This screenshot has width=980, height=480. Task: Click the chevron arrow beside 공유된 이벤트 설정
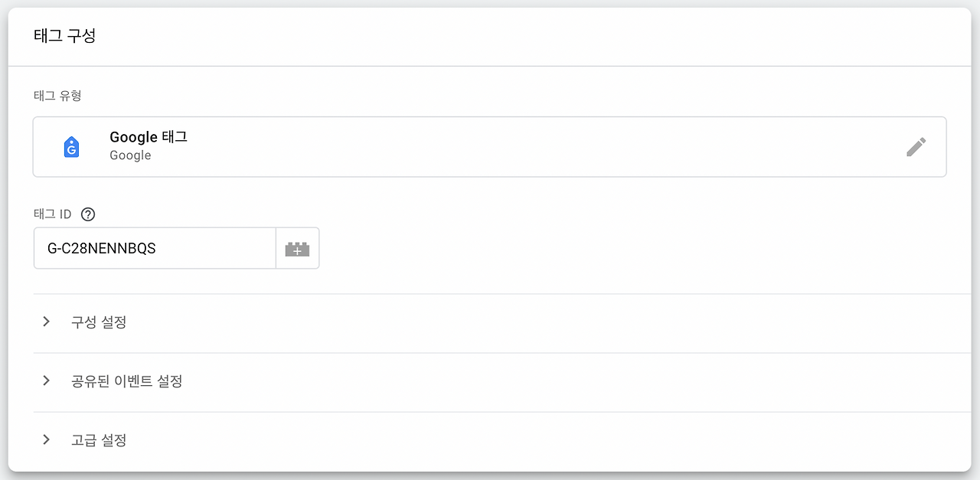(x=47, y=380)
